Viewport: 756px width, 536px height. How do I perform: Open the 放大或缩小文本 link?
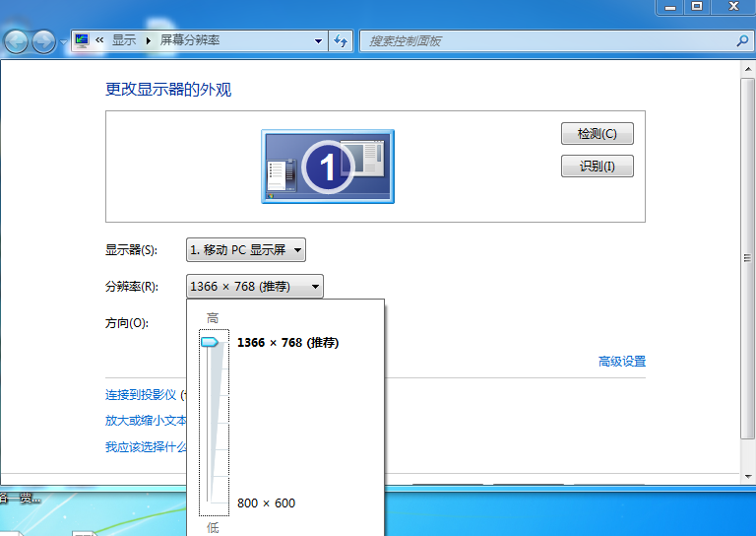tap(146, 420)
